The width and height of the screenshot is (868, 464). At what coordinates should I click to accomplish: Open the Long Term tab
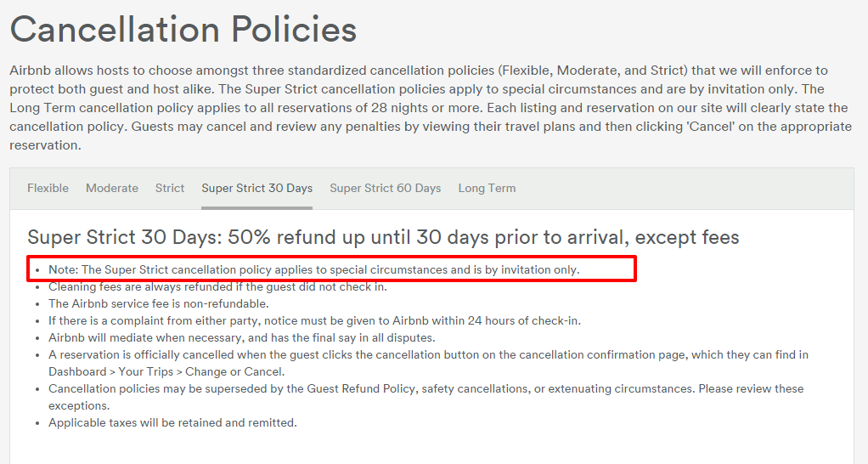coord(487,188)
